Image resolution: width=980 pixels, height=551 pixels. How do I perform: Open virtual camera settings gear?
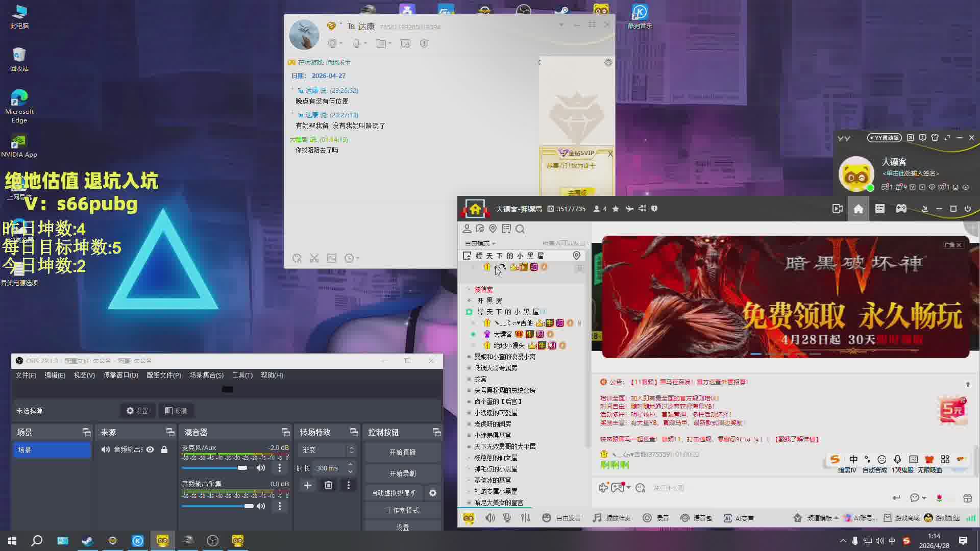click(x=433, y=493)
